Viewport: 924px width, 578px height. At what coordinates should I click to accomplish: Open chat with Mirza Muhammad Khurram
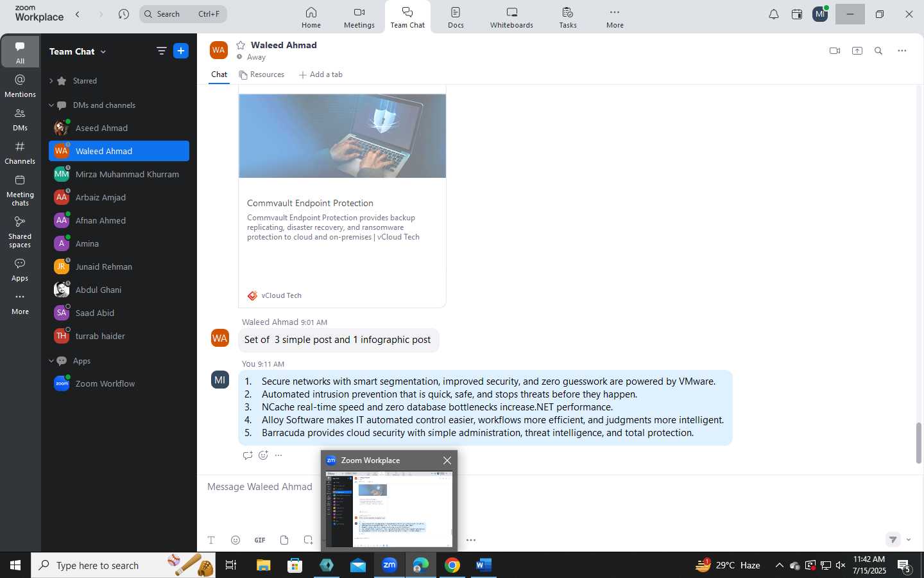(119, 174)
